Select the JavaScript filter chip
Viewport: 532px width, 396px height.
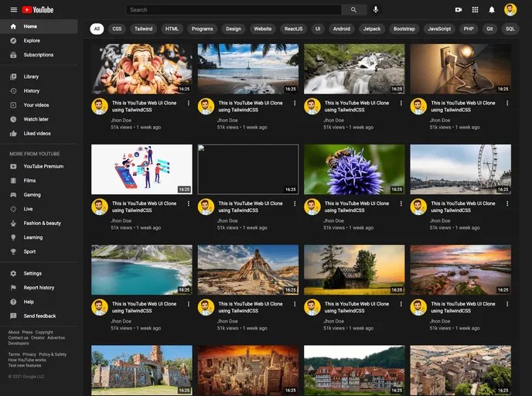tap(439, 29)
